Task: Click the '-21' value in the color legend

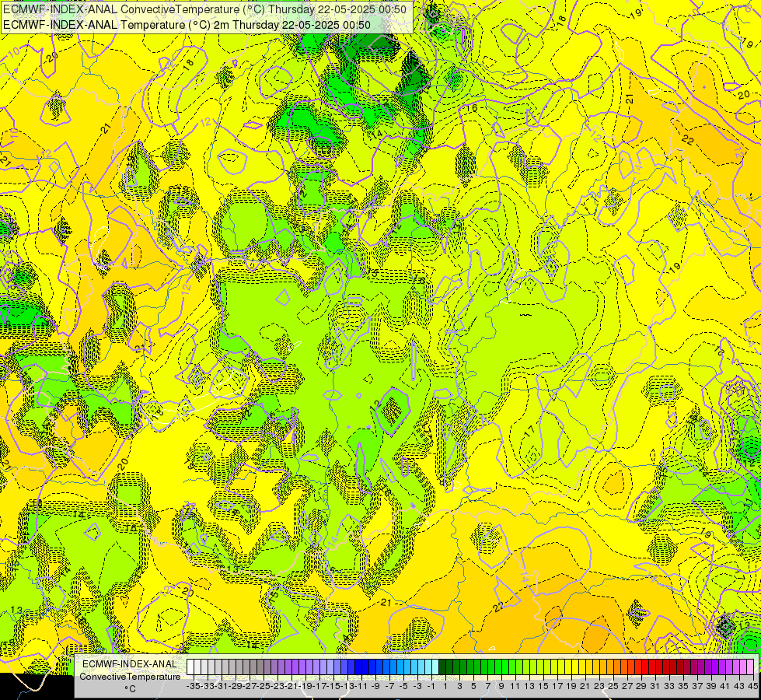Action: tap(291, 687)
